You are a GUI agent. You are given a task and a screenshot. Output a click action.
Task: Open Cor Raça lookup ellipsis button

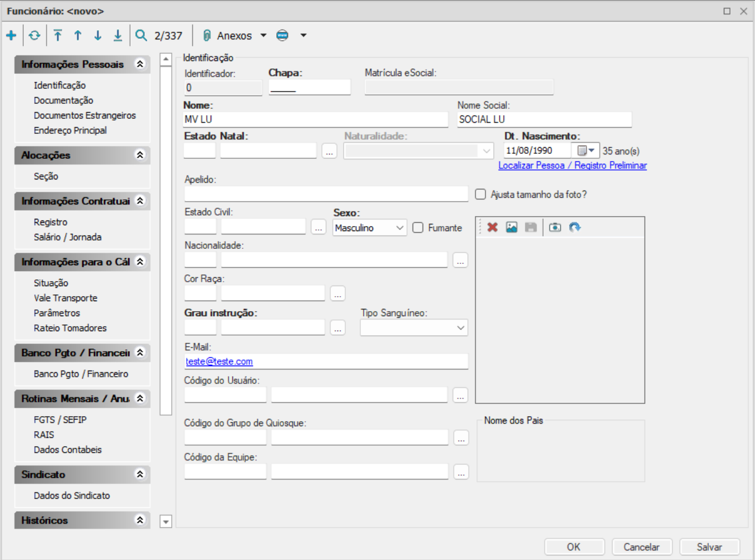point(337,293)
